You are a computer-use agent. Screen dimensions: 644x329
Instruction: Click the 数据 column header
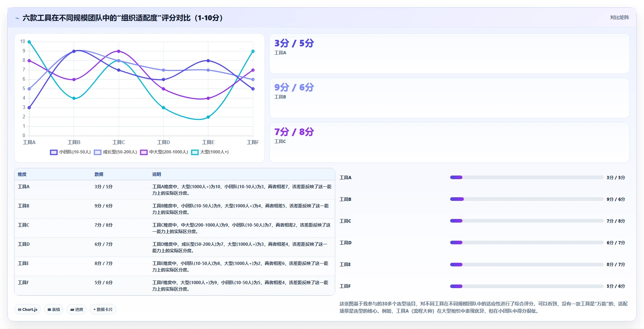tap(99, 174)
